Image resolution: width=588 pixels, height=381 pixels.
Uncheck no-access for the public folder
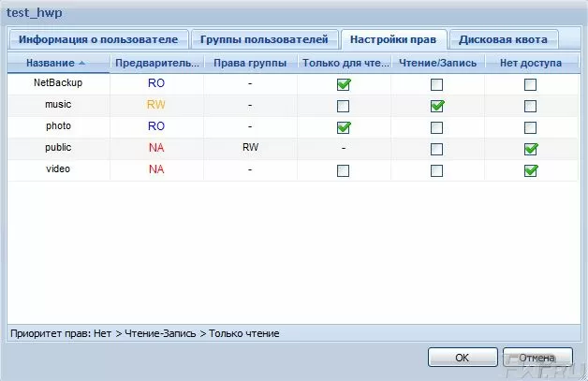531,149
